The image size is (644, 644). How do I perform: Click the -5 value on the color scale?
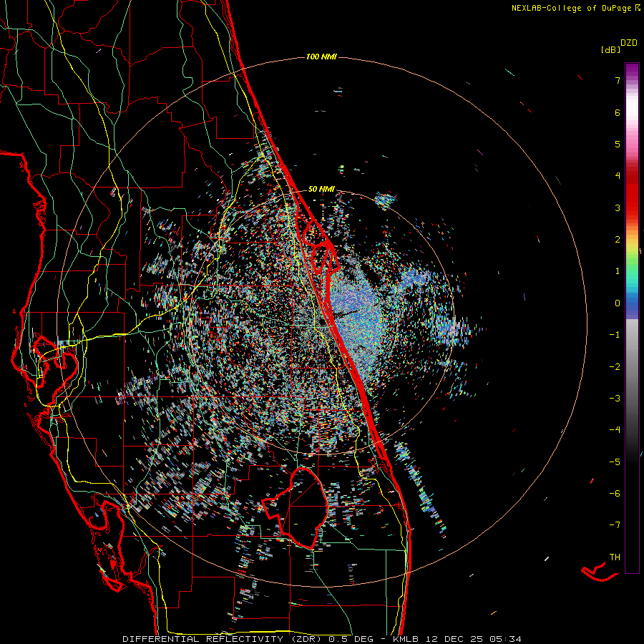[615, 462]
